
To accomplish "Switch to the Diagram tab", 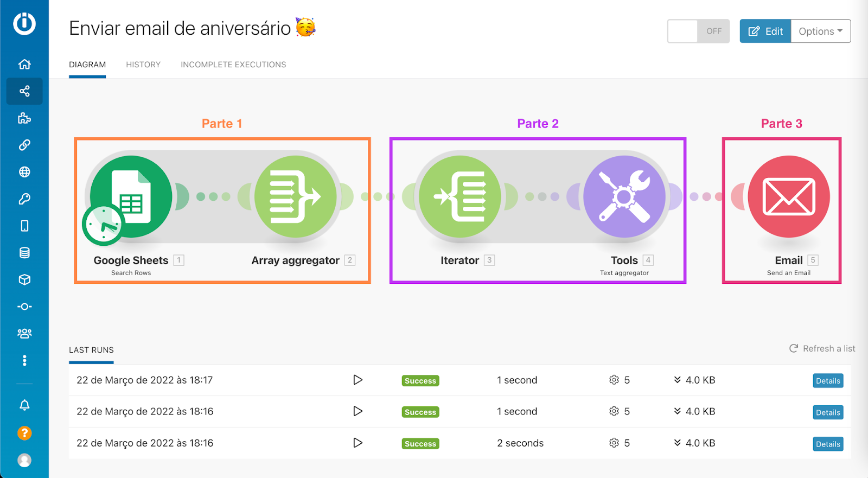I will [87, 65].
